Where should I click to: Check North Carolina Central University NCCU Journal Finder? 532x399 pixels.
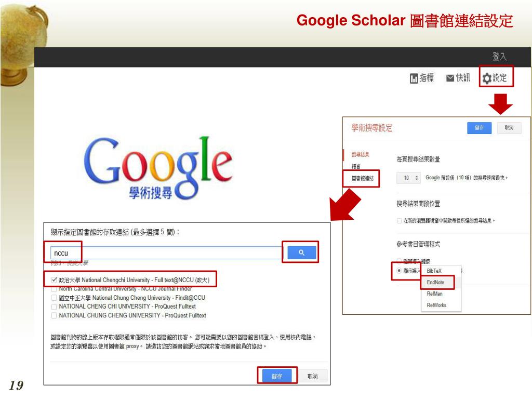pos(54,289)
